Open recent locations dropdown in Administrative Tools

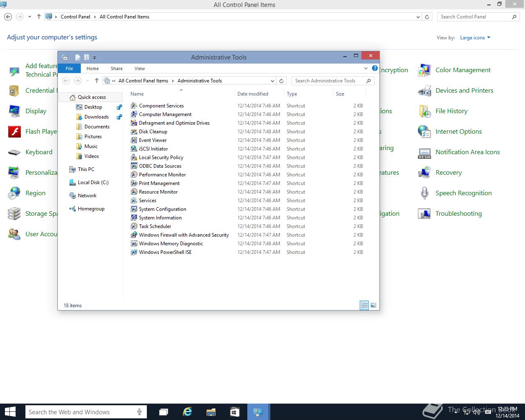click(x=87, y=81)
